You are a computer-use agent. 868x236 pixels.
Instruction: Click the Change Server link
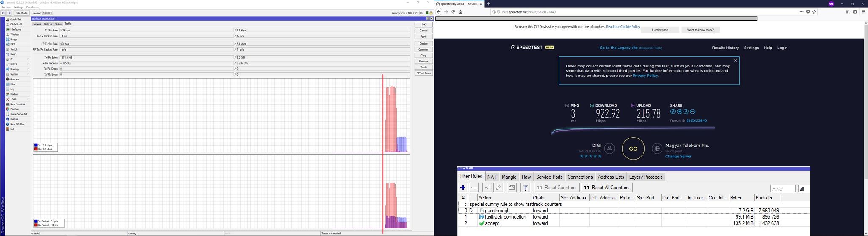pyautogui.click(x=678, y=156)
